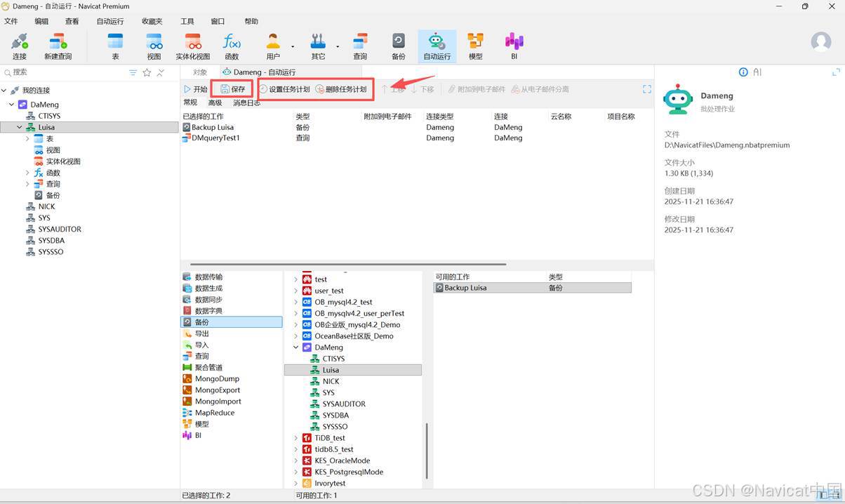Select 导出 in job type list

(x=196, y=334)
